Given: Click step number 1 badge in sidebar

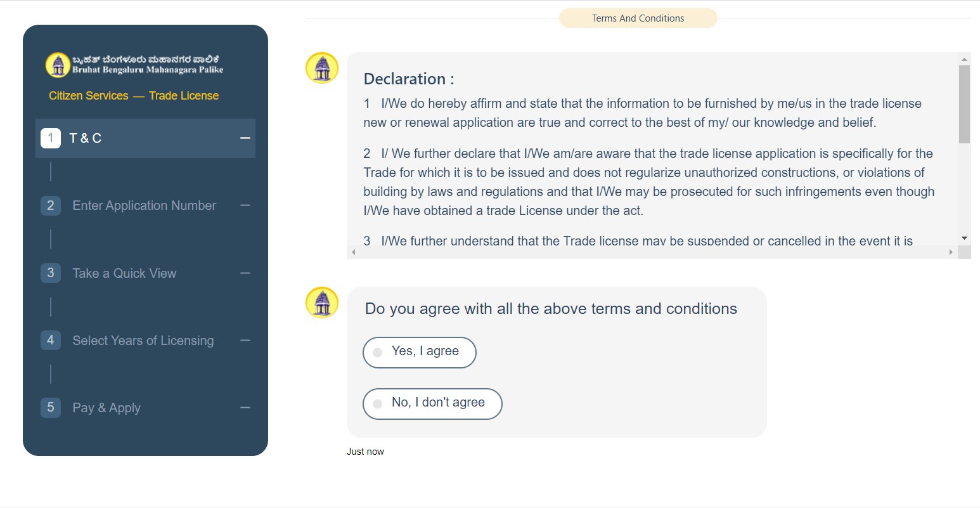Looking at the screenshot, I should coord(51,138).
